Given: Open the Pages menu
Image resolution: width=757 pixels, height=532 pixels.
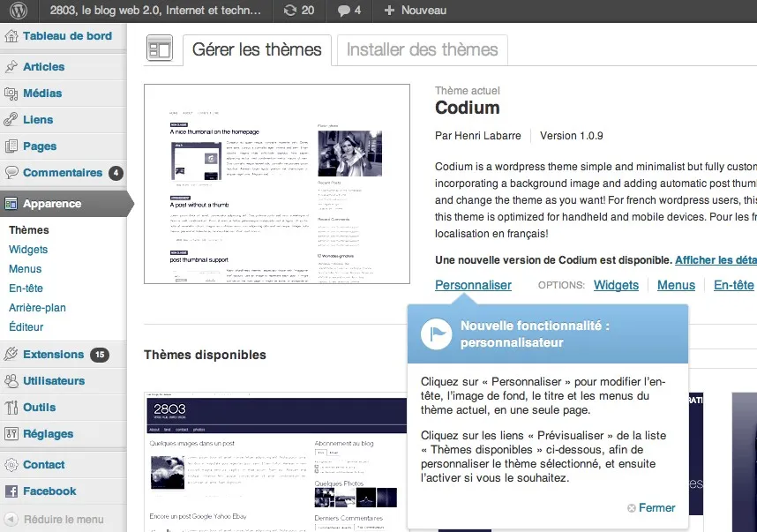Looking at the screenshot, I should (40, 146).
